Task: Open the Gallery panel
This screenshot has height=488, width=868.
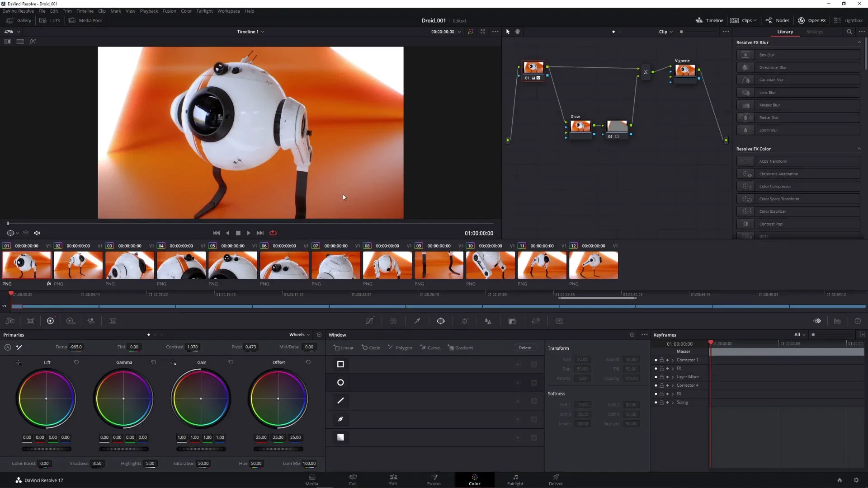Action: pos(19,20)
